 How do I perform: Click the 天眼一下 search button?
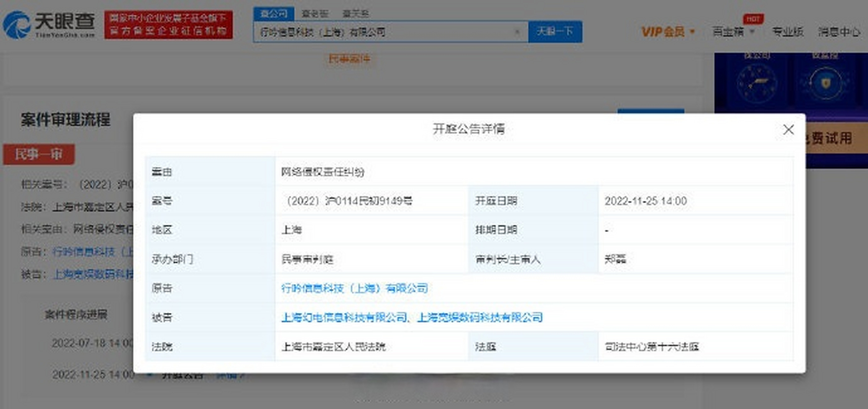tap(555, 32)
